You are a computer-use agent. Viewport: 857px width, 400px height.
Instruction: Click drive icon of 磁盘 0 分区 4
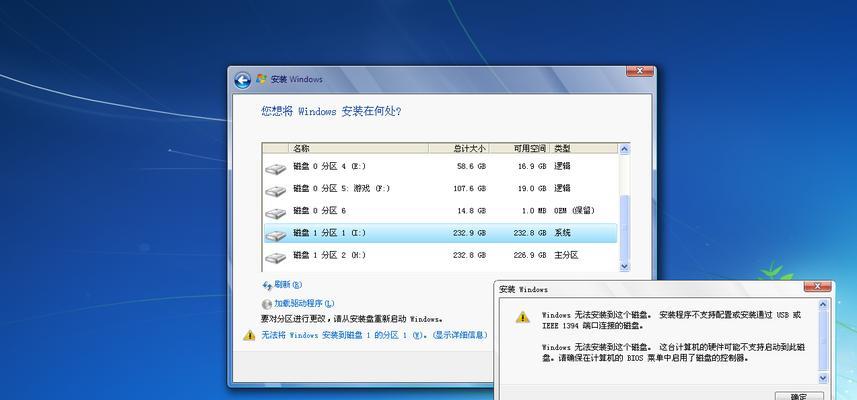276,169
